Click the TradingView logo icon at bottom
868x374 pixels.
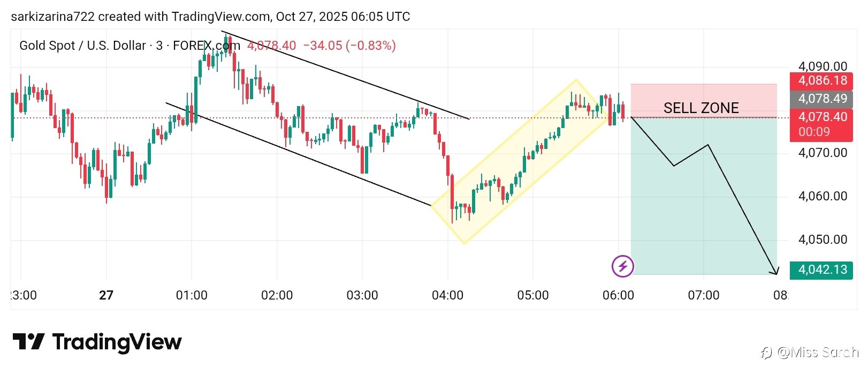pyautogui.click(x=28, y=342)
